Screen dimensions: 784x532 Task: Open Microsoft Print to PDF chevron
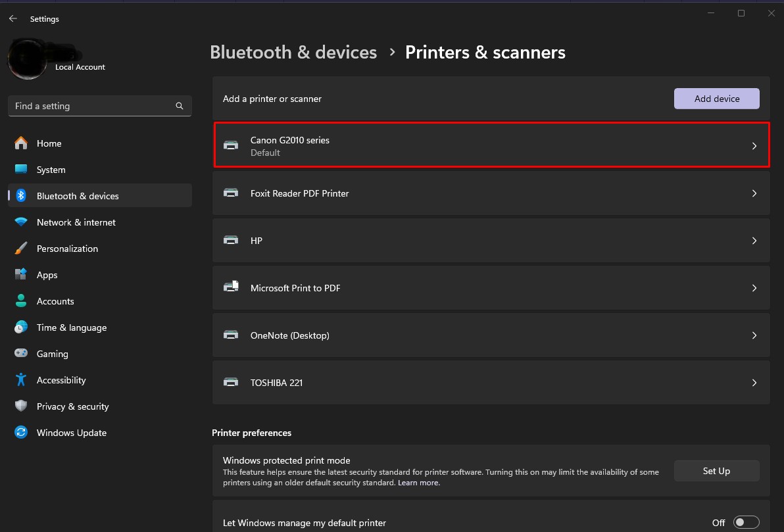pyautogui.click(x=754, y=288)
